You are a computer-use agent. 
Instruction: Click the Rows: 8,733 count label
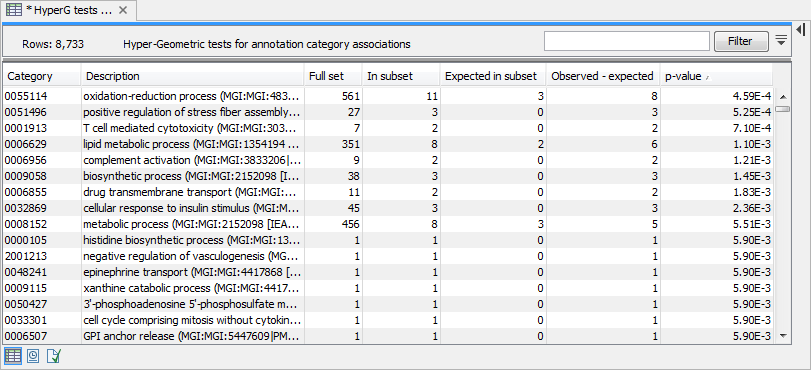tap(53, 45)
